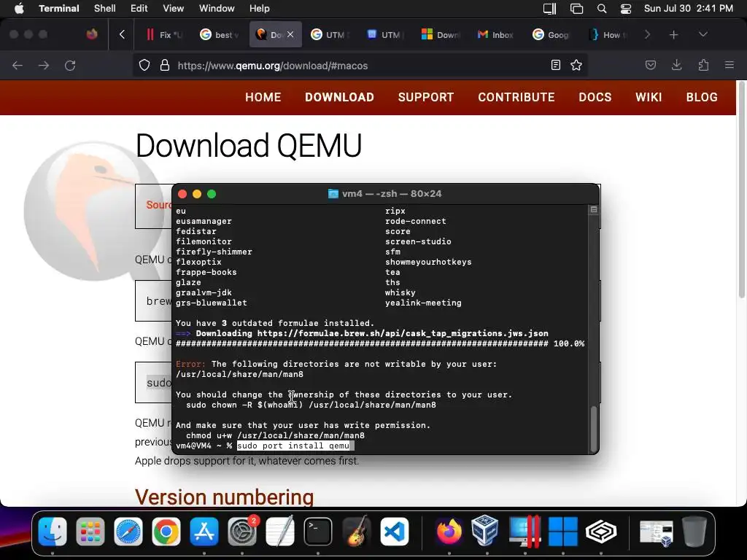
Task: Click the screen mirroring menu bar icon
Action: (x=550, y=9)
